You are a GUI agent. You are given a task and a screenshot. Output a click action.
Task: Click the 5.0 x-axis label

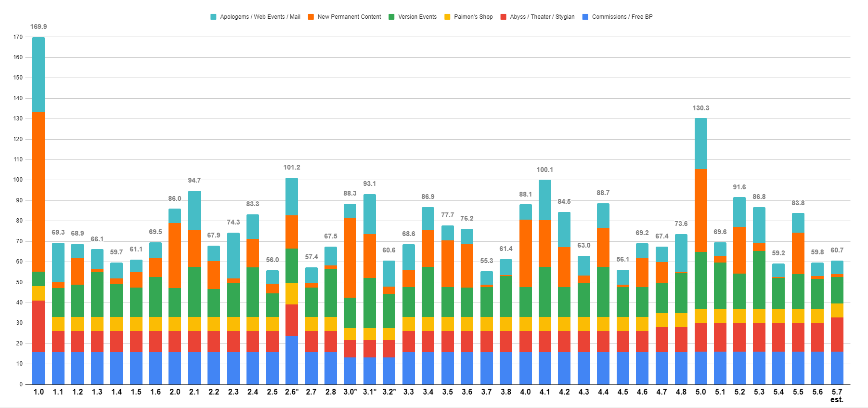click(x=700, y=392)
